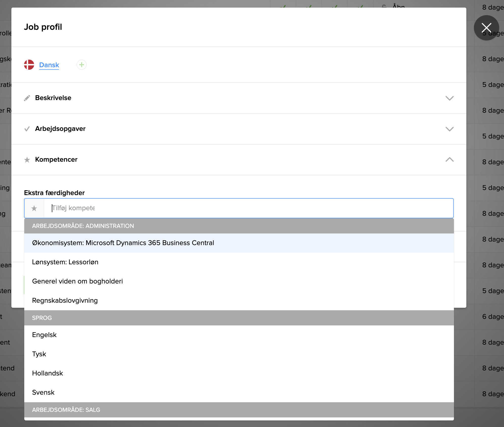This screenshot has height=427, width=504.
Task: Click the pencil icon beside Beskrivelse
Action: tap(27, 98)
